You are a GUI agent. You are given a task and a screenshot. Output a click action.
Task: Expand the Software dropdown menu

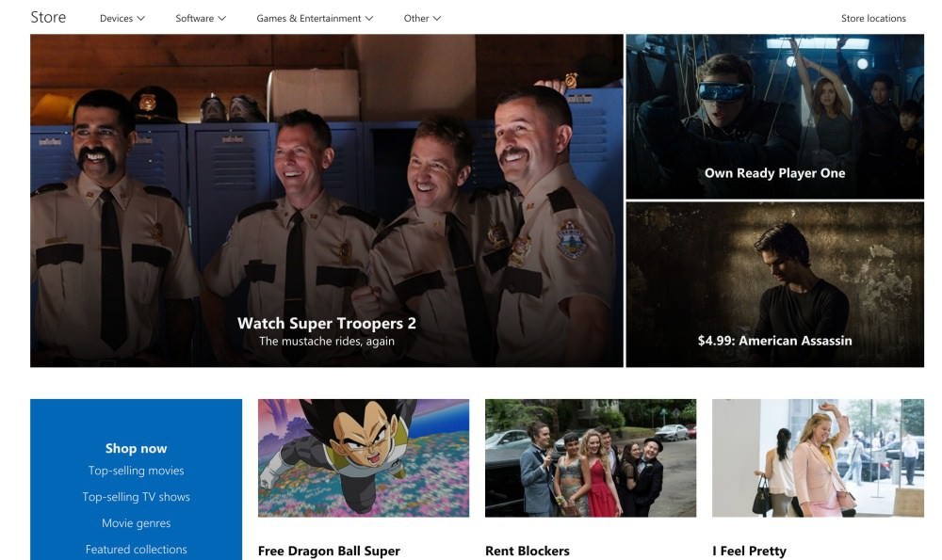coord(200,18)
